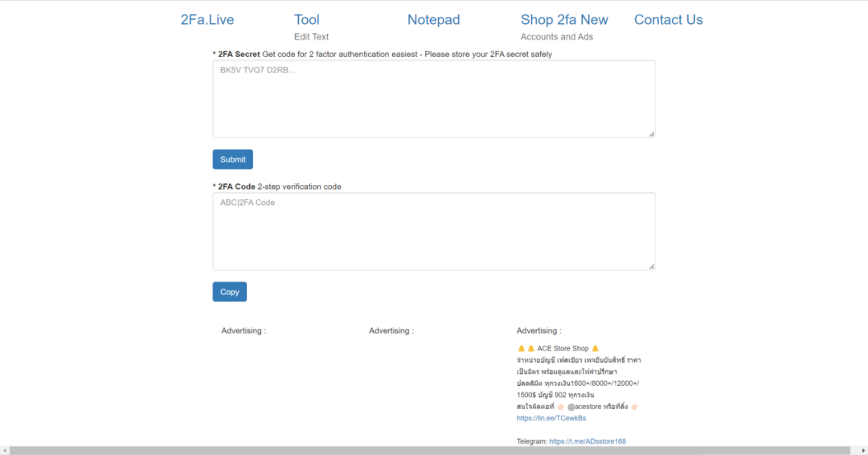Click resize handle of 2FA Secret box

tap(651, 134)
